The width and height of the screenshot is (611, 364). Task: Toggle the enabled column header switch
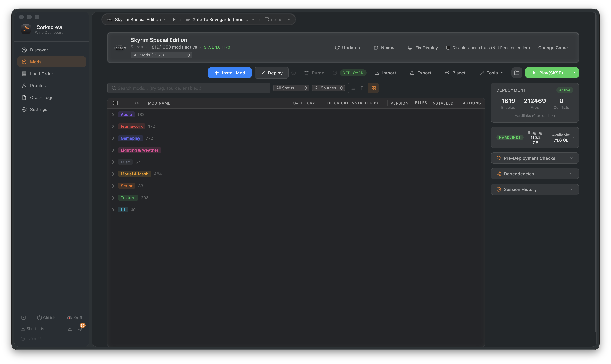pos(137,103)
